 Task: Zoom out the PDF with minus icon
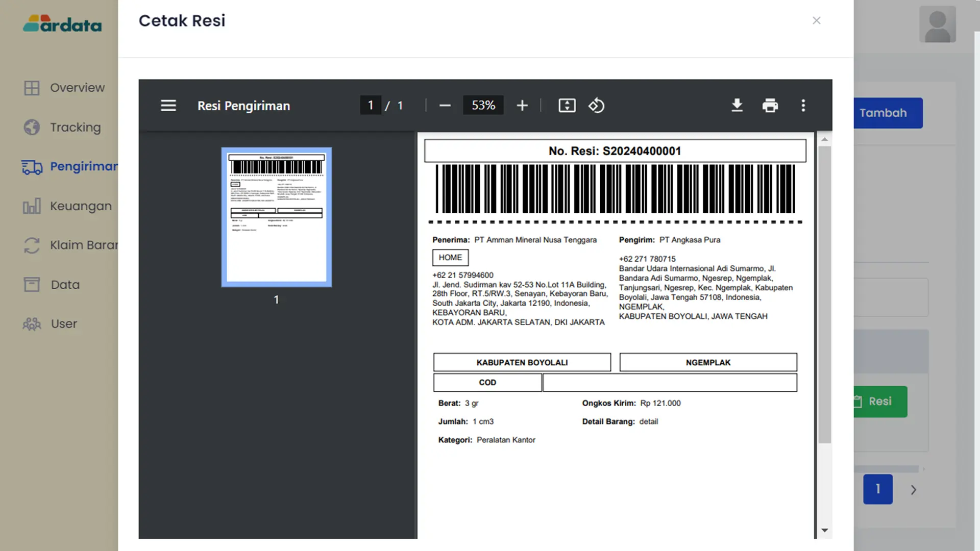click(445, 106)
